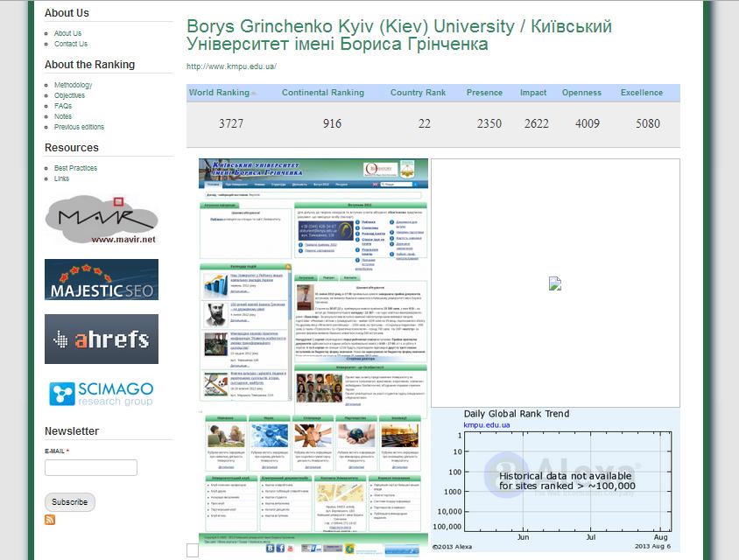This screenshot has width=739, height=560.
Task: Open the Scimago Research Group logo
Action: click(x=102, y=393)
